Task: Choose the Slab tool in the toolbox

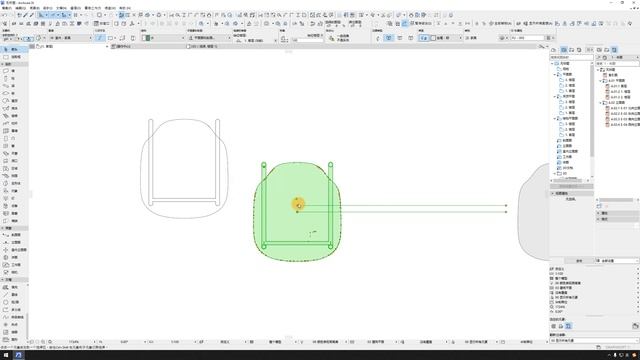Action: click(14, 93)
